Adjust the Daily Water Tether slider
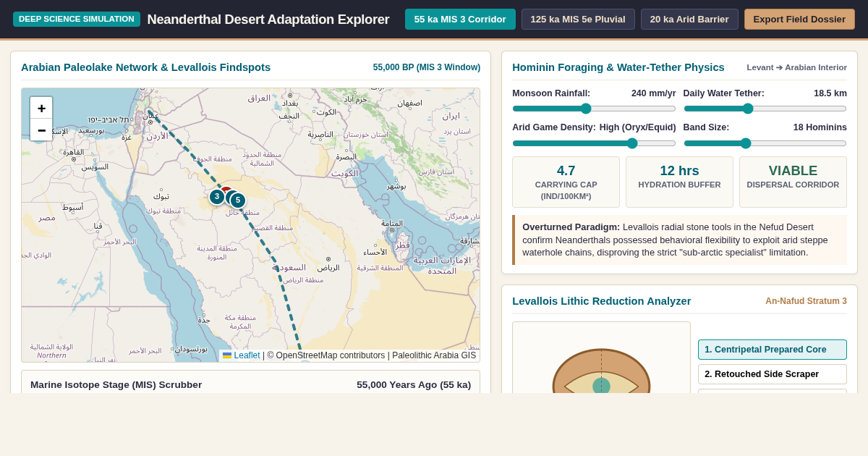868x456 pixels. click(x=765, y=109)
